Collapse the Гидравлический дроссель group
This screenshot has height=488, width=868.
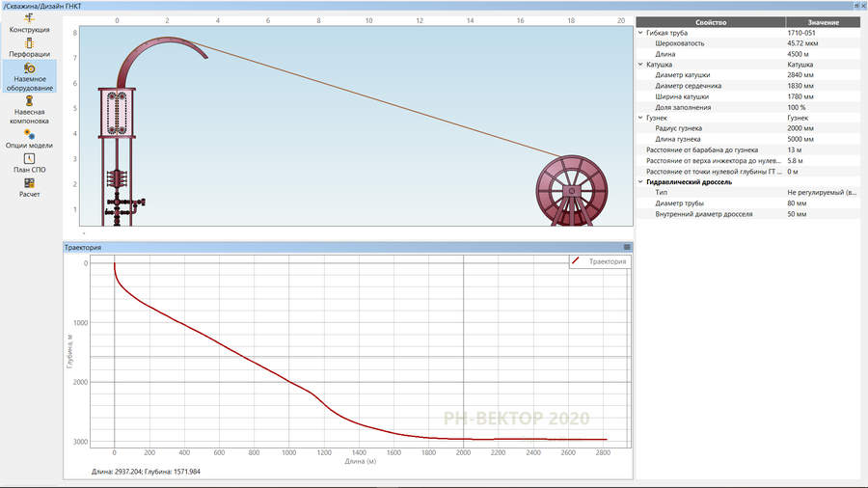click(640, 181)
